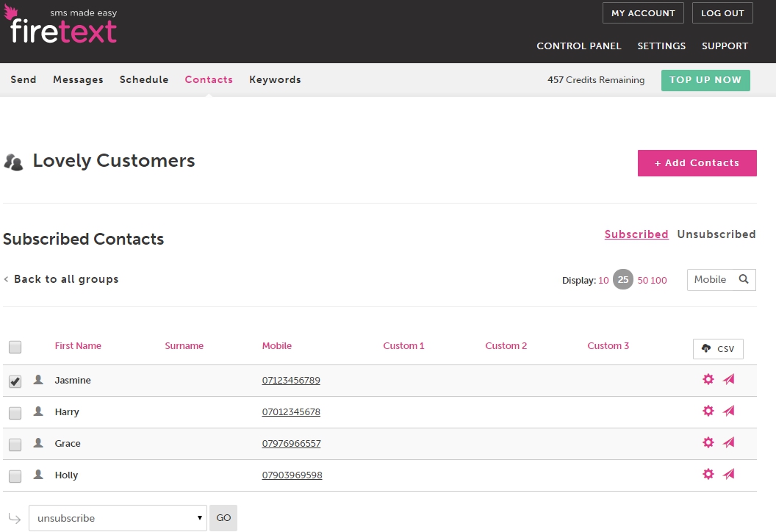The height and width of the screenshot is (532, 776).
Task: Click the group icon next to Lovely Customers
Action: pos(13,162)
